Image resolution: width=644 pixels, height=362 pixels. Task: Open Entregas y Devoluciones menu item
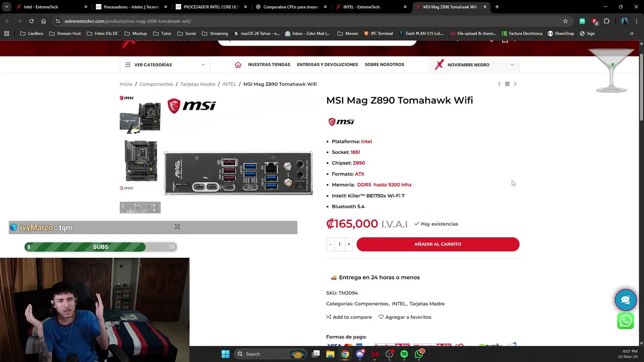pos(328,65)
